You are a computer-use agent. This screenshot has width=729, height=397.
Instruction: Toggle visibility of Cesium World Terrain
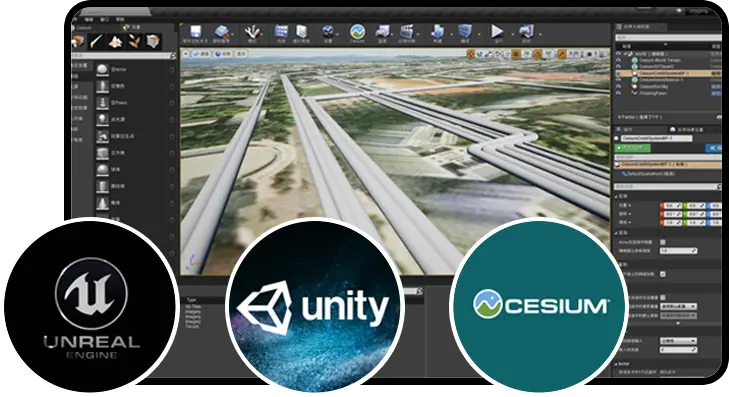coord(618,60)
